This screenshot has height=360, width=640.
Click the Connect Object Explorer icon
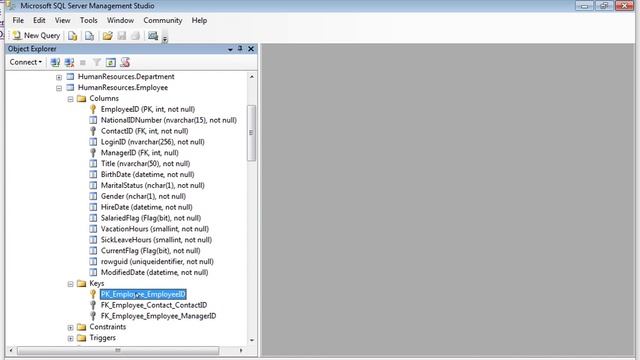click(55, 62)
